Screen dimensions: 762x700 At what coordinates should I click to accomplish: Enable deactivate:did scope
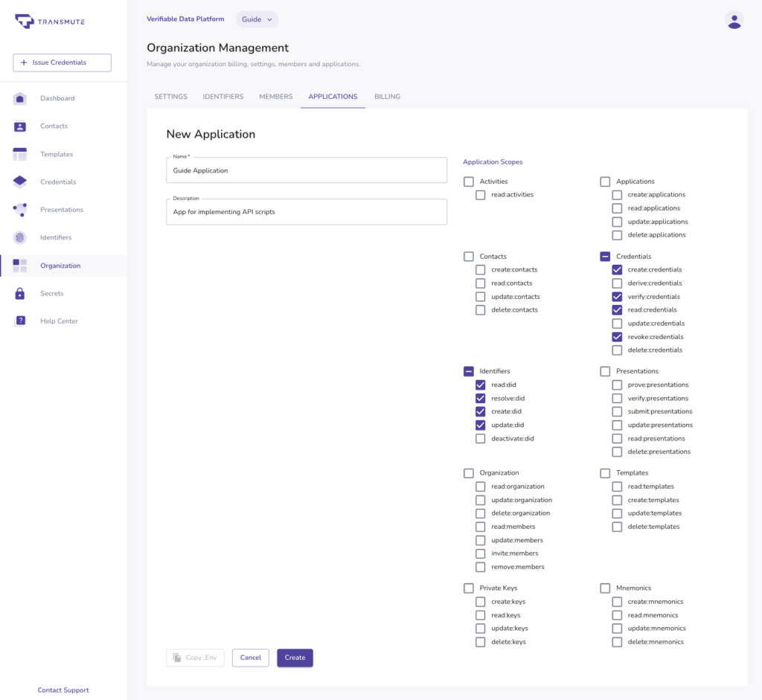pyautogui.click(x=480, y=439)
